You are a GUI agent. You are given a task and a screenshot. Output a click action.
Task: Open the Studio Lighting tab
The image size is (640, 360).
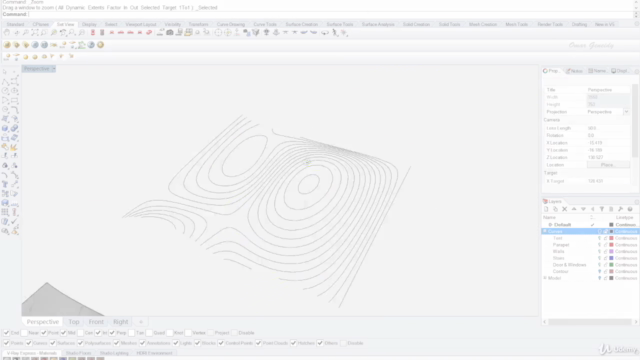[x=114, y=353]
